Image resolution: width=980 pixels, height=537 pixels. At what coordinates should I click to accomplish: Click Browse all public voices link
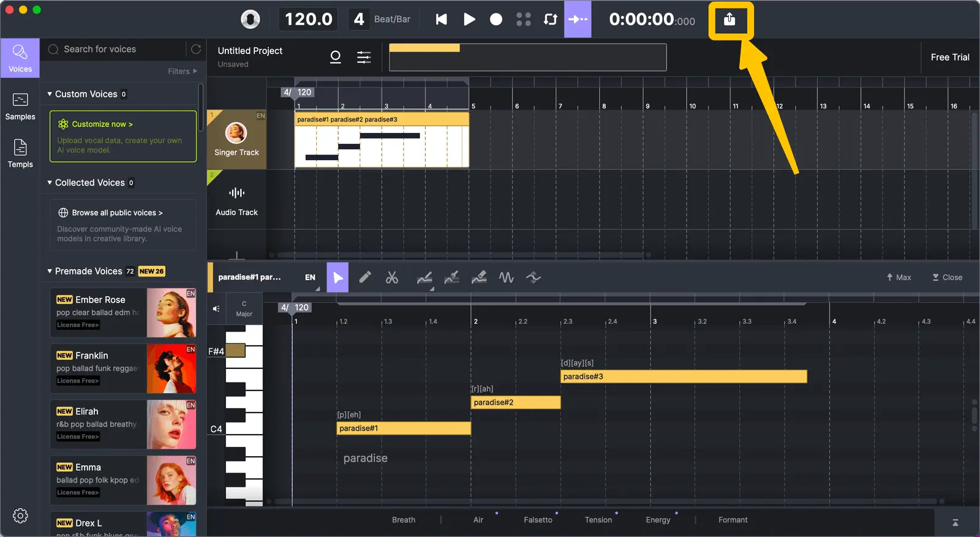(x=117, y=213)
